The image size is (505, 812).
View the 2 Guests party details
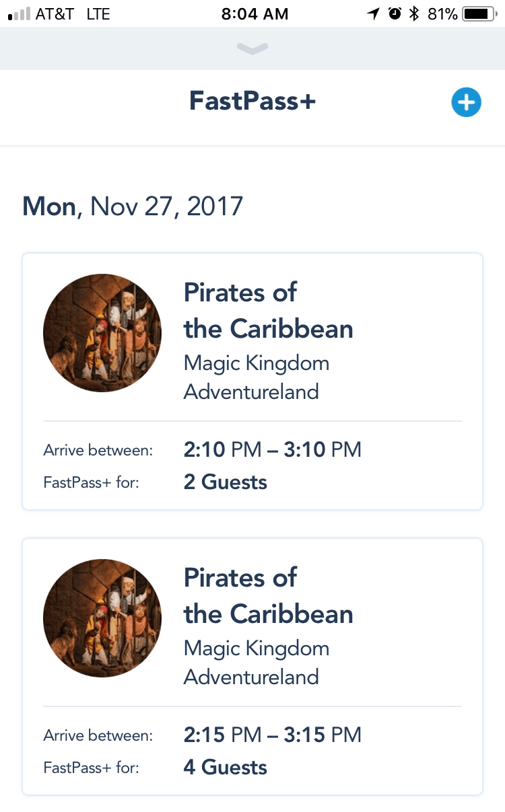click(x=225, y=482)
